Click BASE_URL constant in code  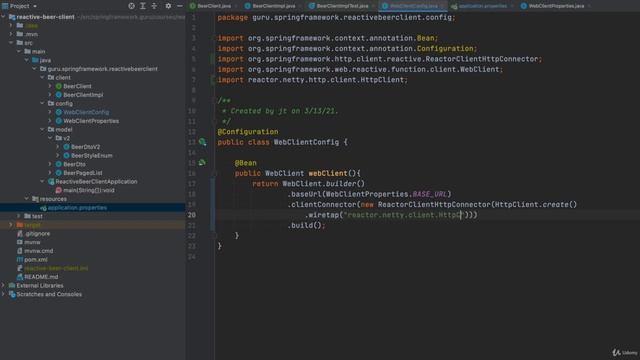pyautogui.click(x=430, y=194)
